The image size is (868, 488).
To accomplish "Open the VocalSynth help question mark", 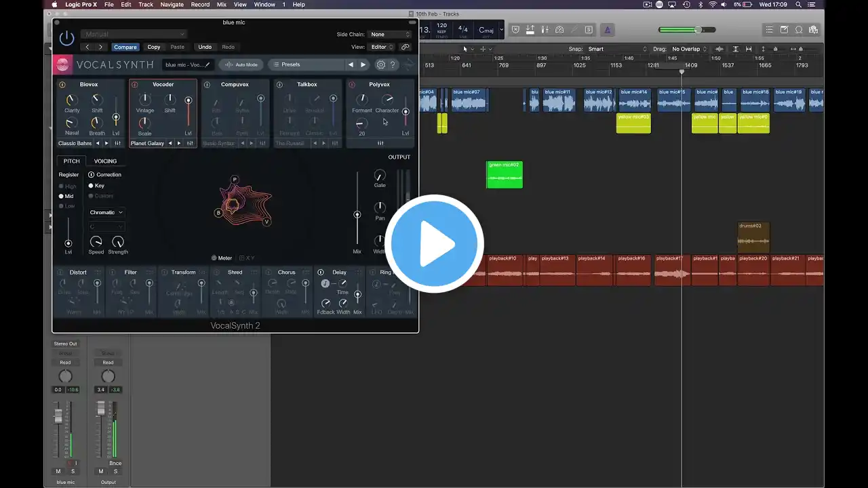I will pyautogui.click(x=393, y=64).
